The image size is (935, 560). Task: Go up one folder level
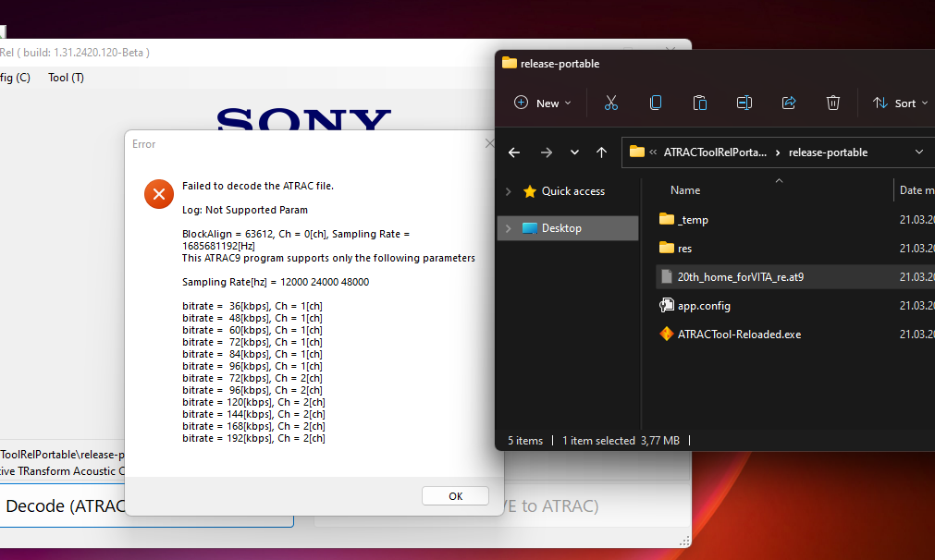[x=602, y=152]
